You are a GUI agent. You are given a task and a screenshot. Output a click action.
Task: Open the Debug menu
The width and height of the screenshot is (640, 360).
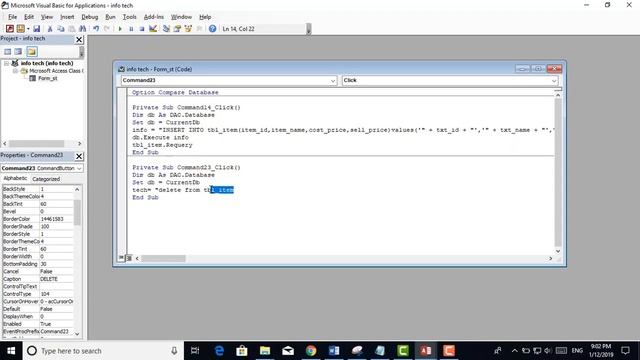pyautogui.click(x=90, y=17)
